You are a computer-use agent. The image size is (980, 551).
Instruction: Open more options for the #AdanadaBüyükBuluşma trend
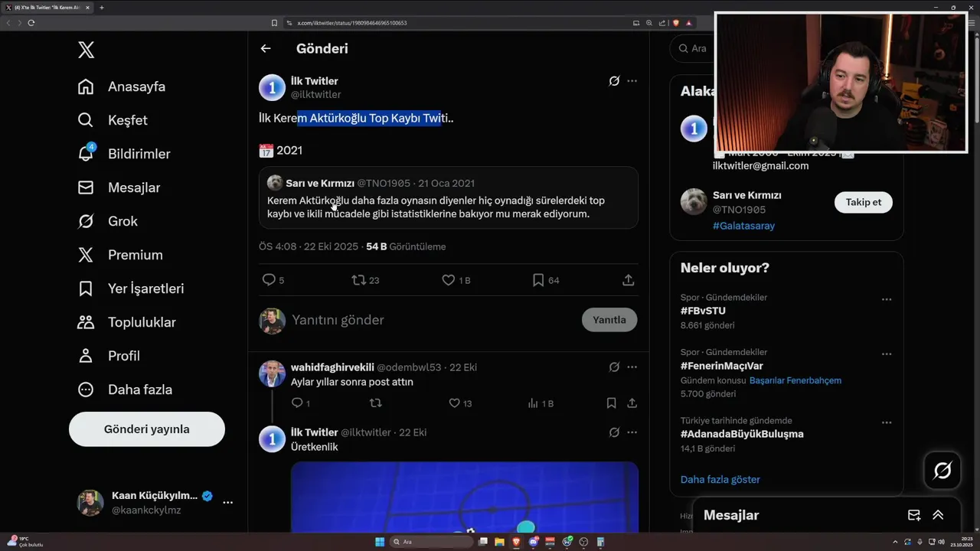887,422
